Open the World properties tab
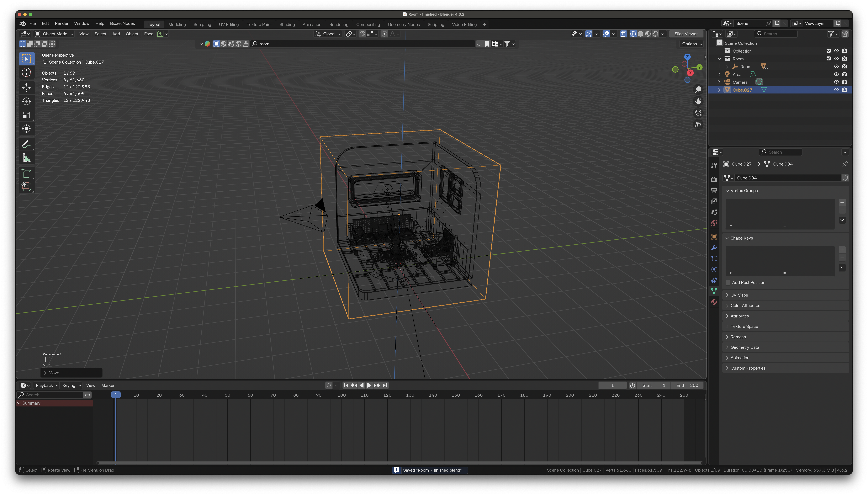868x495 pixels. point(714,223)
